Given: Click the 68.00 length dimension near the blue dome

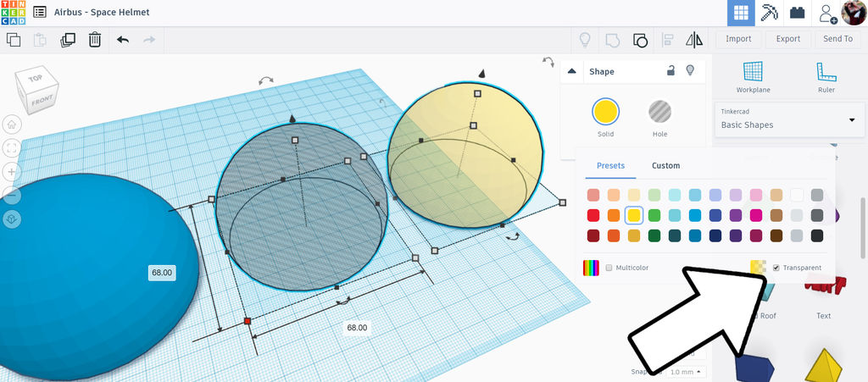Looking at the screenshot, I should [x=162, y=273].
